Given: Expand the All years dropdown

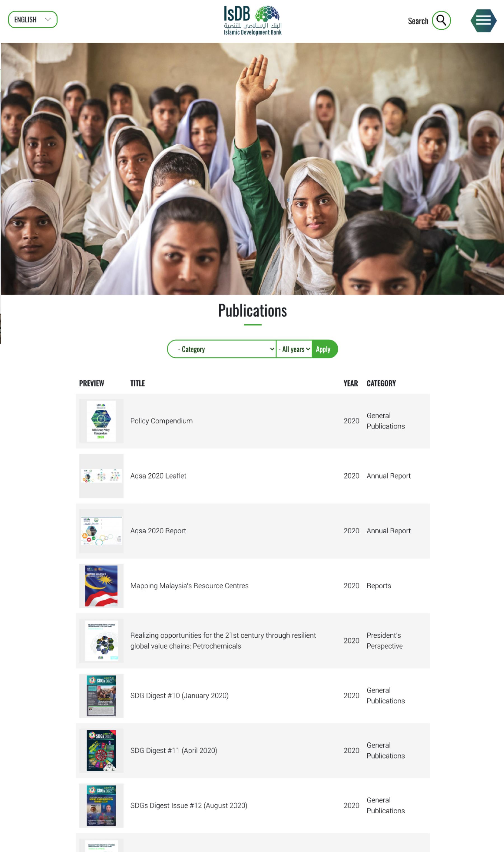Looking at the screenshot, I should pyautogui.click(x=294, y=349).
